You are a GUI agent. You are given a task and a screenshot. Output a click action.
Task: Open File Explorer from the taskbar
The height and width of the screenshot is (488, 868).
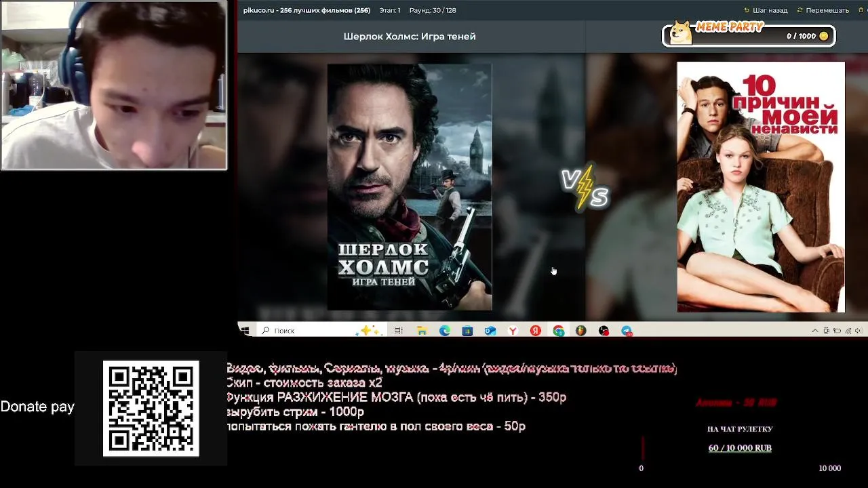pyautogui.click(x=422, y=330)
